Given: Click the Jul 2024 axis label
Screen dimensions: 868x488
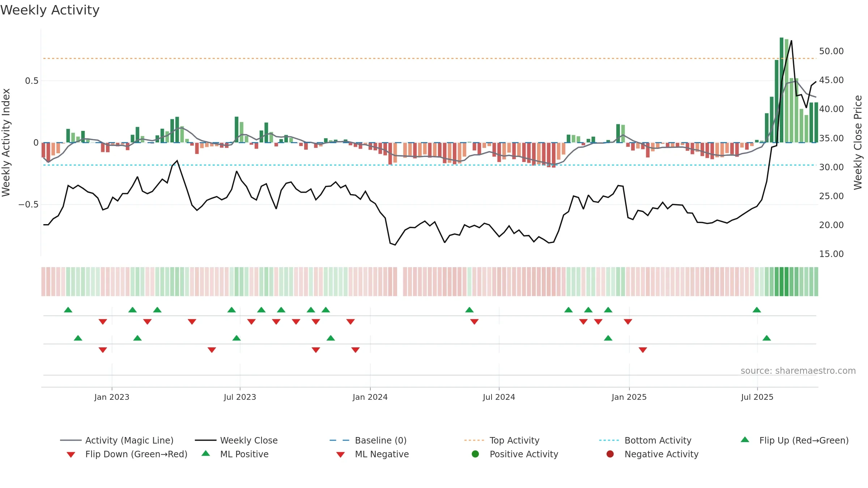Looking at the screenshot, I should [499, 397].
